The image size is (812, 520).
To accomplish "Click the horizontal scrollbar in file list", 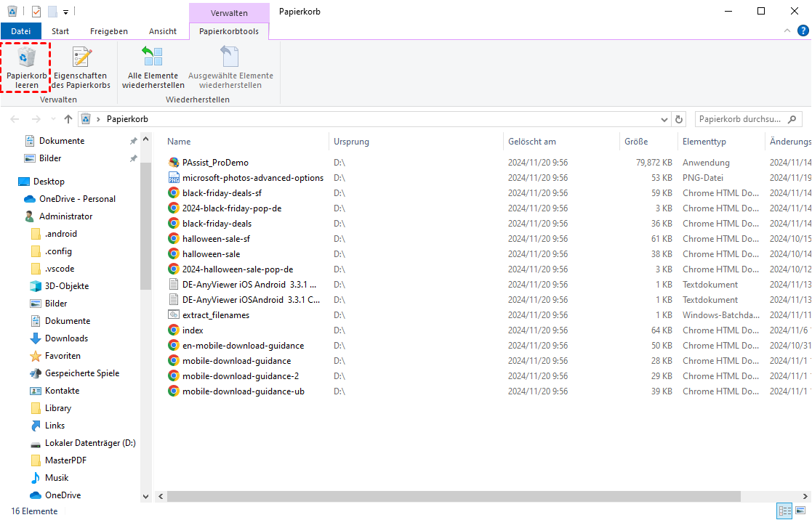I will (454, 496).
